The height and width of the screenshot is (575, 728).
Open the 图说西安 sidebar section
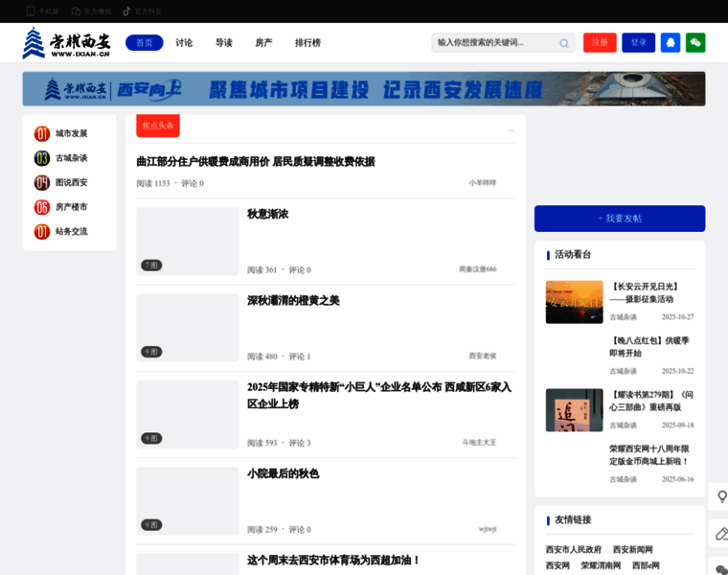pyautogui.click(x=70, y=182)
